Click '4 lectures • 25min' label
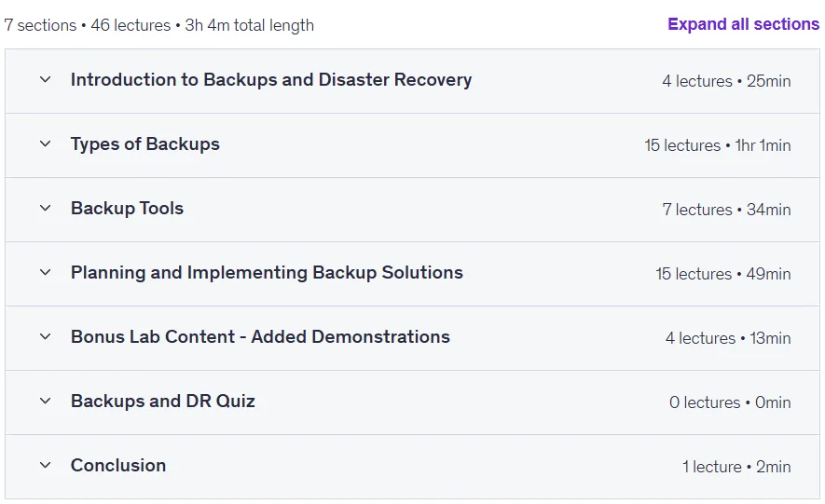 coord(726,81)
